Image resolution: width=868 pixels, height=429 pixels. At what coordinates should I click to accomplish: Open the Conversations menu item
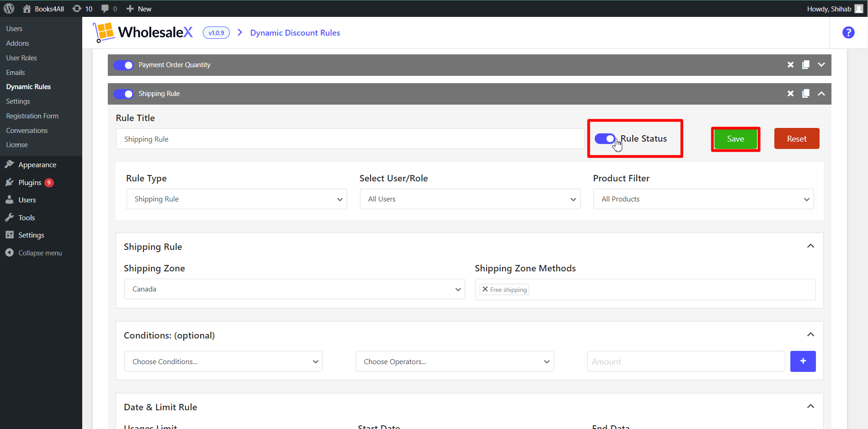27,131
